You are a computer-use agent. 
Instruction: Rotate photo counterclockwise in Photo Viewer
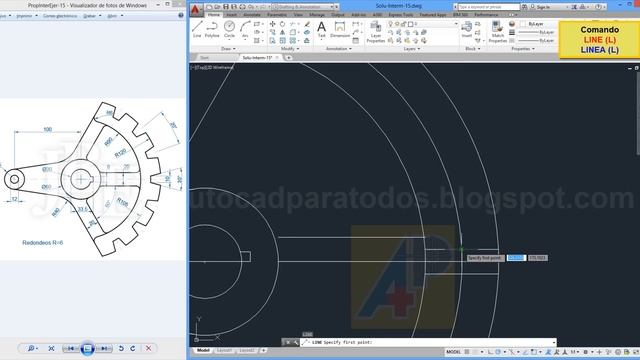click(121, 348)
